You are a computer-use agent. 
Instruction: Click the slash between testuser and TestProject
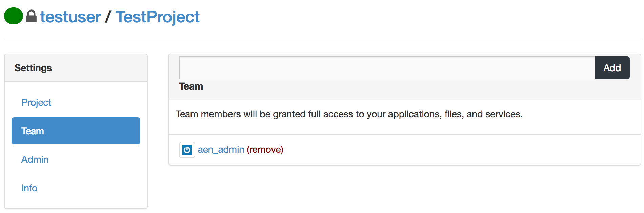coord(108,17)
